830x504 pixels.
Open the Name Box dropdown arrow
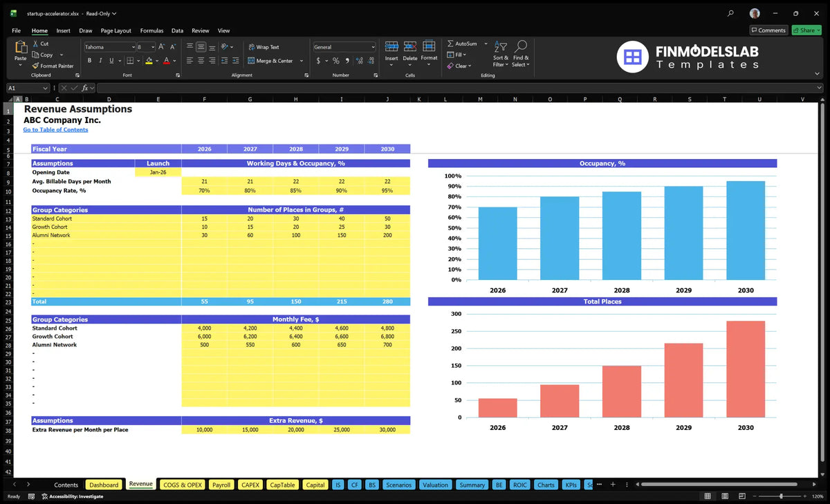(46, 88)
